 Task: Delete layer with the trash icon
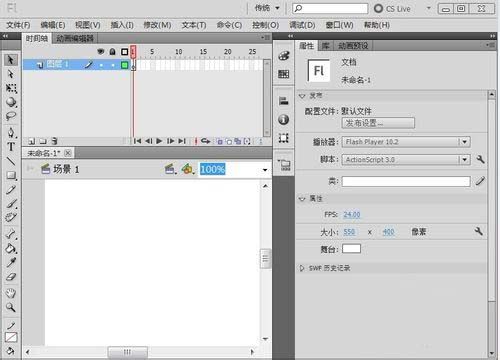pos(55,141)
